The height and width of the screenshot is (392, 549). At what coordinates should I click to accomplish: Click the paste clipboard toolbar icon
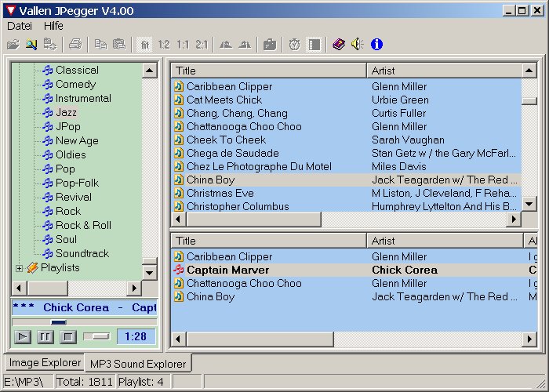(x=119, y=45)
